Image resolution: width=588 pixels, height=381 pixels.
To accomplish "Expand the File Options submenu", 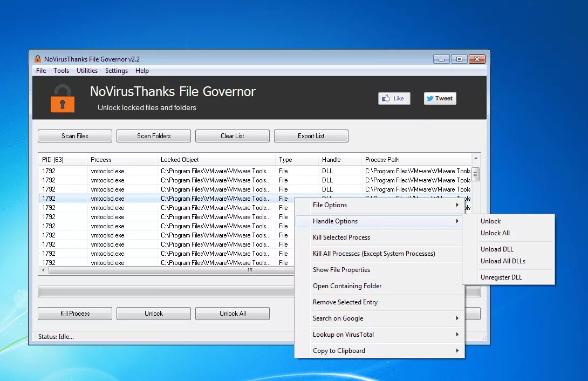I will (379, 205).
